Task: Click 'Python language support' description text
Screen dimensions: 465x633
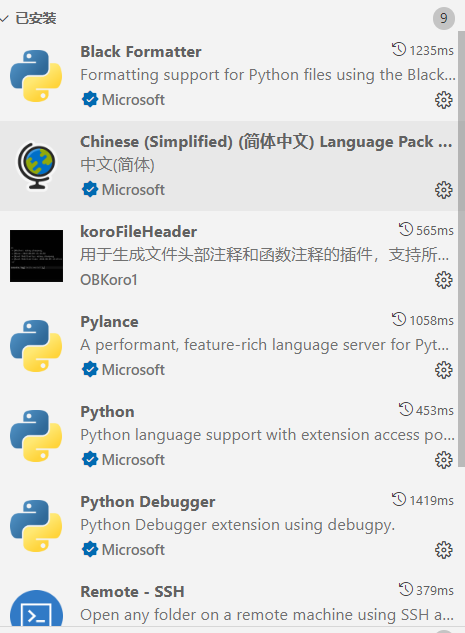Action: coord(268,435)
